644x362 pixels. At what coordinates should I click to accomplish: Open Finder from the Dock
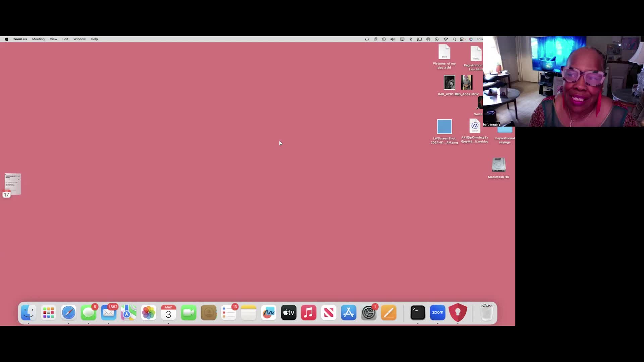pyautogui.click(x=29, y=313)
